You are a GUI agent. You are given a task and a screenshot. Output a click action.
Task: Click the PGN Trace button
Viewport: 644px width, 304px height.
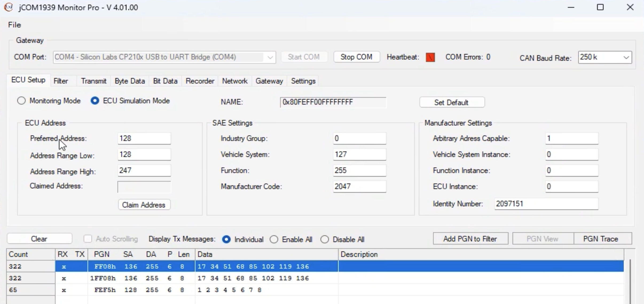click(x=603, y=239)
